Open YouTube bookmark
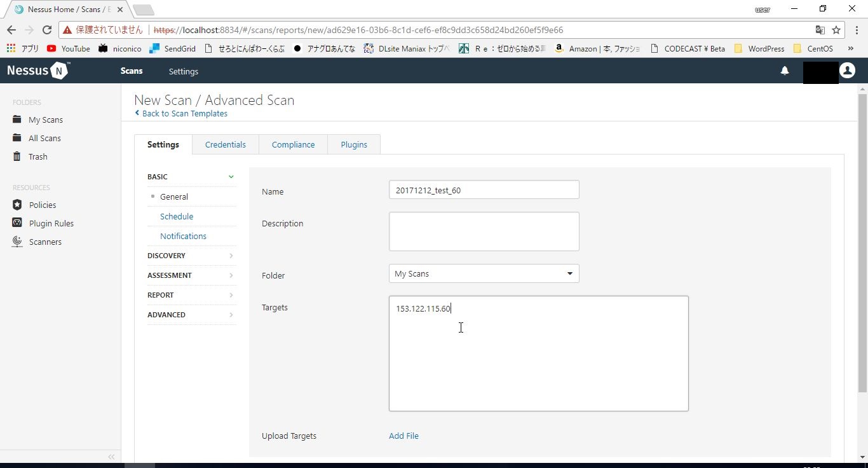The image size is (868, 468). (x=69, y=48)
